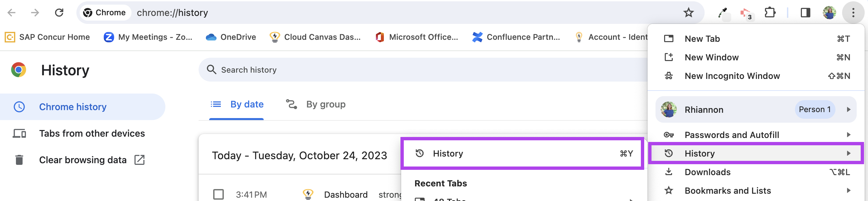The image size is (868, 201).
Task: Open Passwords and Autofill
Action: pyautogui.click(x=756, y=135)
